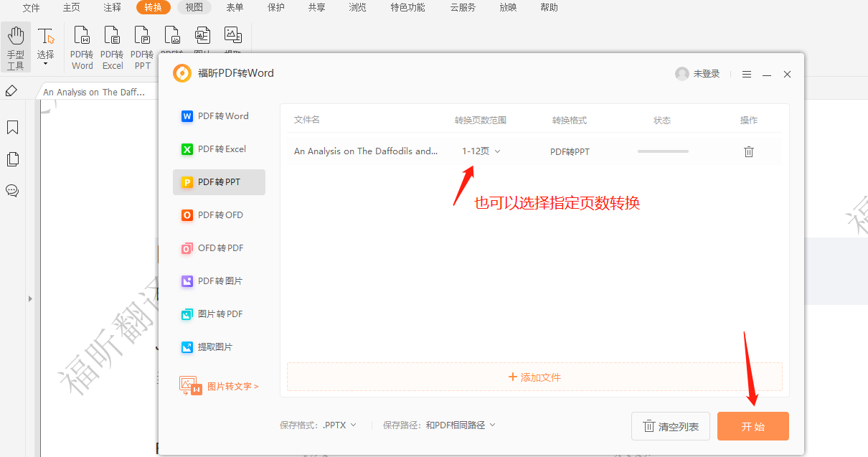868x457 pixels.
Task: Select 图片转PDF in dialog sidebar
Action: tap(219, 314)
